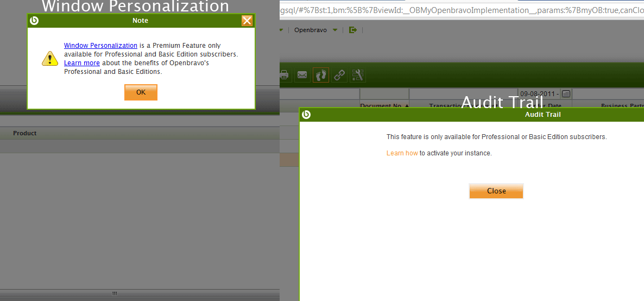Click the yellow warning icon
This screenshot has width=644, height=301.
click(50, 59)
